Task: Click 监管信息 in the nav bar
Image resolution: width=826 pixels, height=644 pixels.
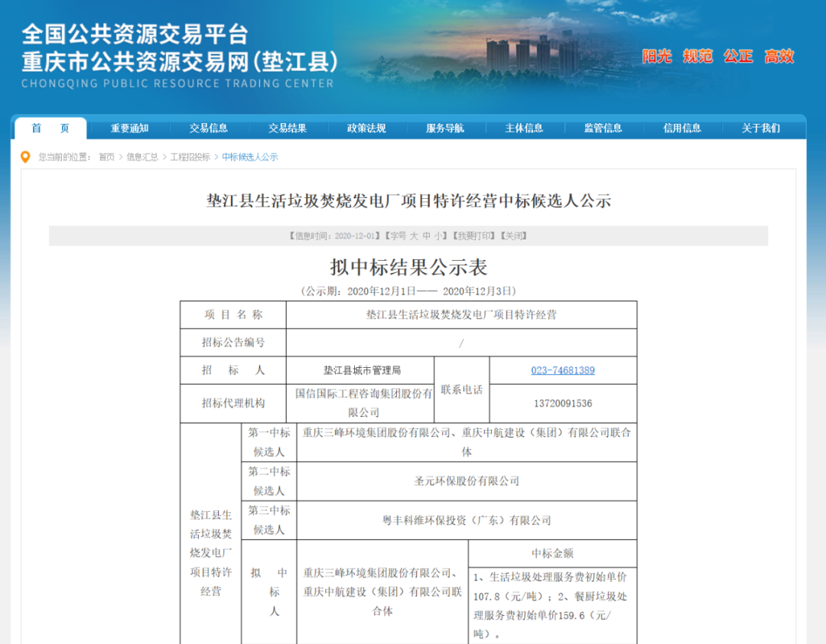Action: pyautogui.click(x=603, y=128)
